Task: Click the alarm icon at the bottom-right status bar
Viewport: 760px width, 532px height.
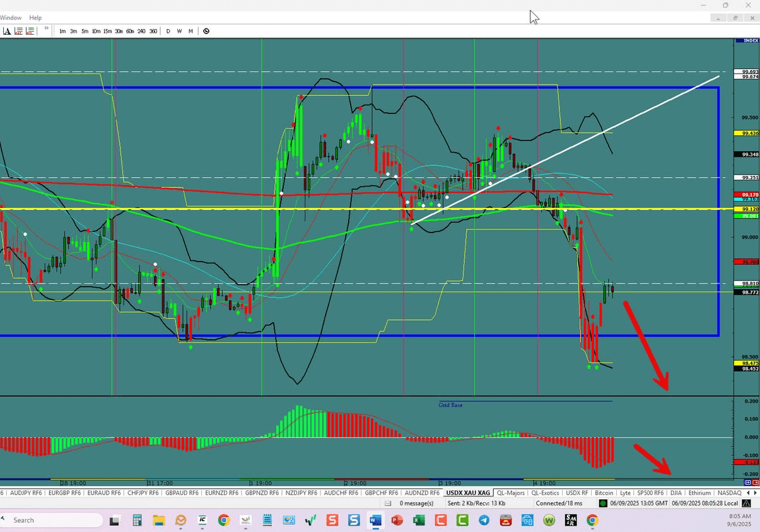Action: (x=745, y=503)
